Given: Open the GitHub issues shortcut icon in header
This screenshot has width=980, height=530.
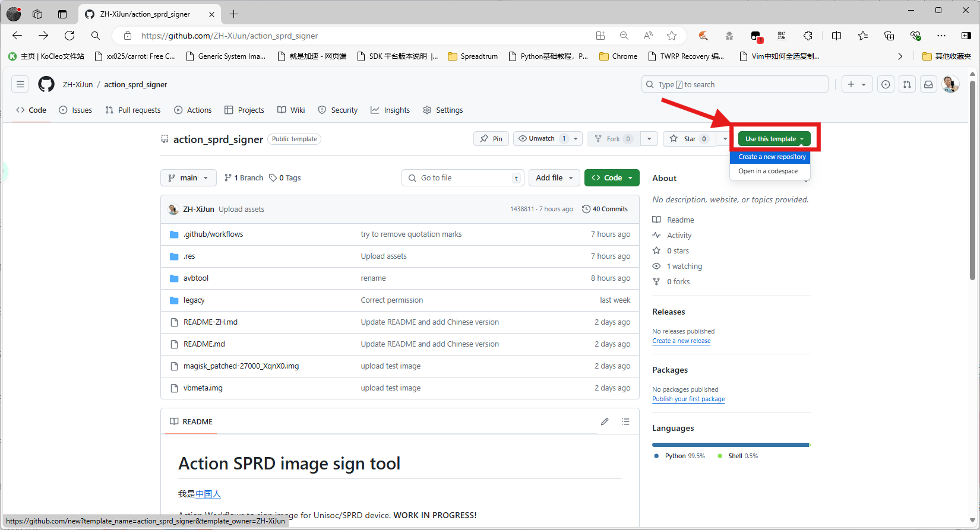Looking at the screenshot, I should click(x=886, y=84).
